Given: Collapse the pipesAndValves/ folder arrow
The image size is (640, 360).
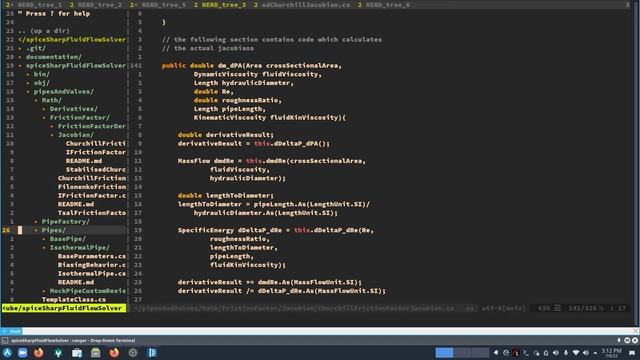Looking at the screenshot, I should point(28,91).
